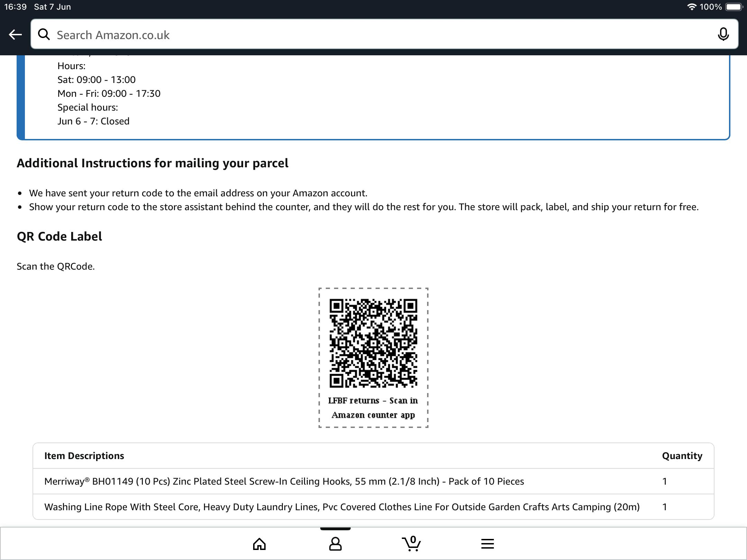This screenshot has height=560, width=747.
Task: Open the account profile tab
Action: 335,544
